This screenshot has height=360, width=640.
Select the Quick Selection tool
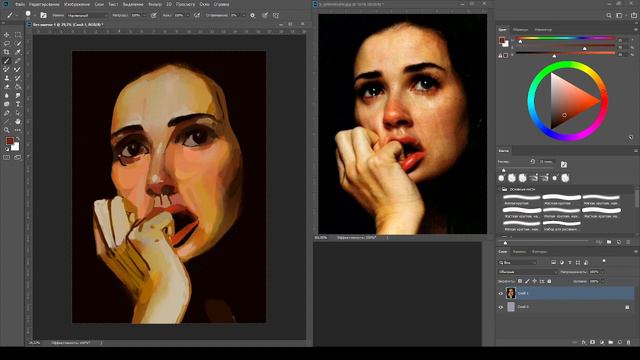coord(18,43)
